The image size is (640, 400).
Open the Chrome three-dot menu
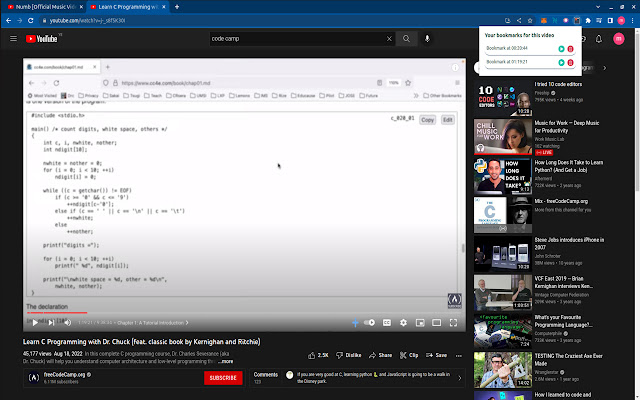tap(632, 20)
